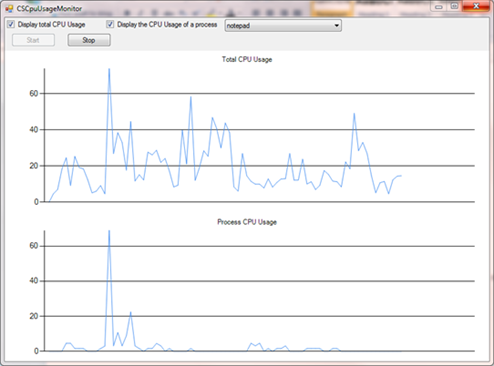The image size is (494, 366).
Task: Open the notepad process dropdown
Action: point(283,26)
